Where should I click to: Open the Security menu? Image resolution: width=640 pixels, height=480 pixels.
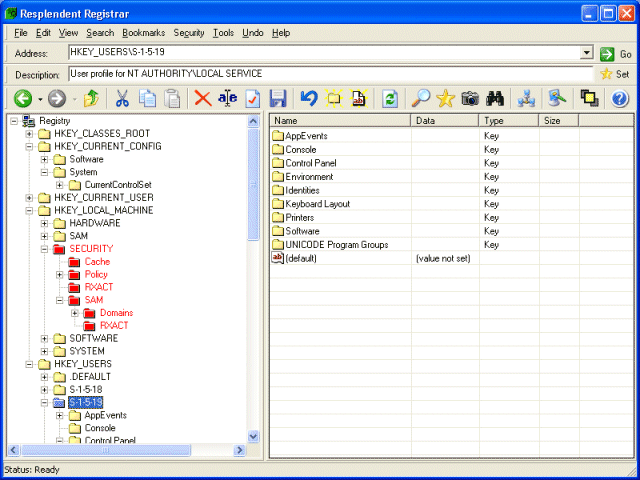click(x=189, y=33)
